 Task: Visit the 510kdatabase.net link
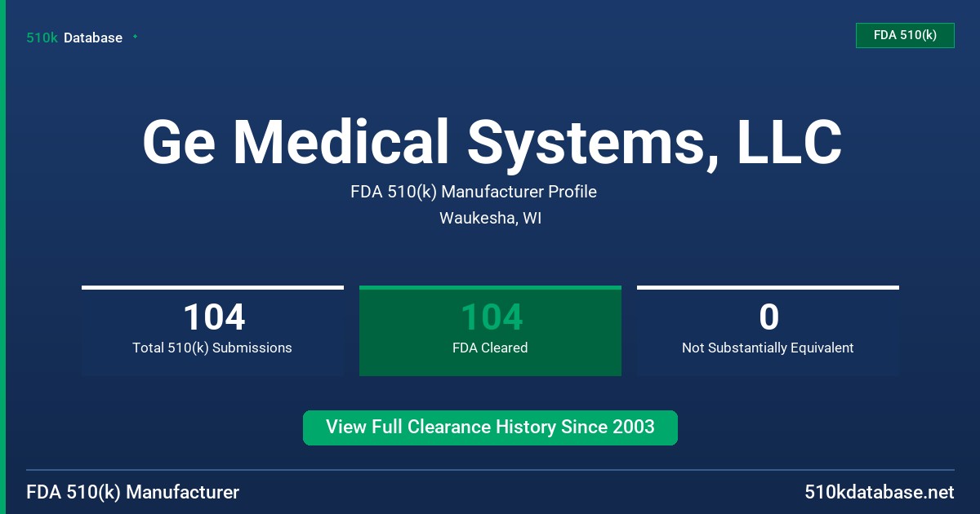[x=879, y=493]
